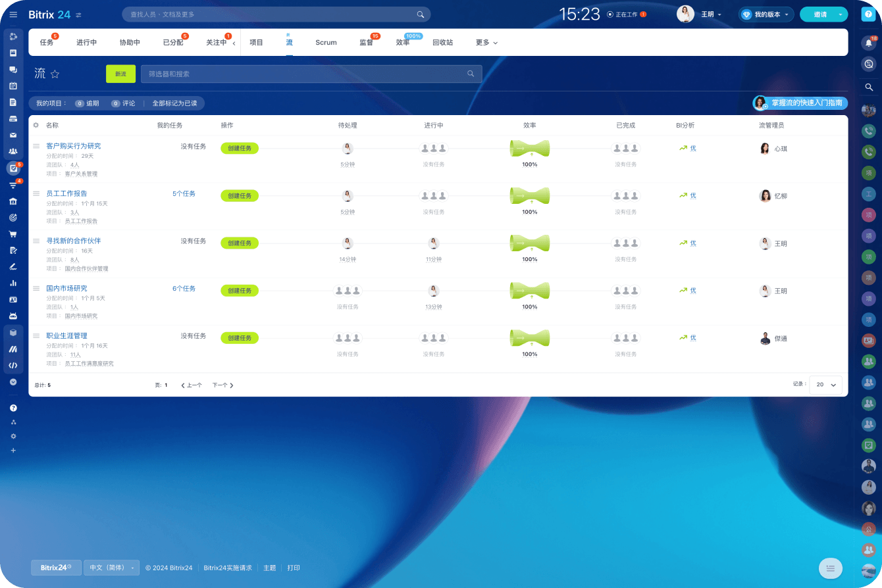Image resolution: width=882 pixels, height=588 pixels.
Task: Click the efficiency gauge of 寻找新的合作伙伴
Action: 529,243
